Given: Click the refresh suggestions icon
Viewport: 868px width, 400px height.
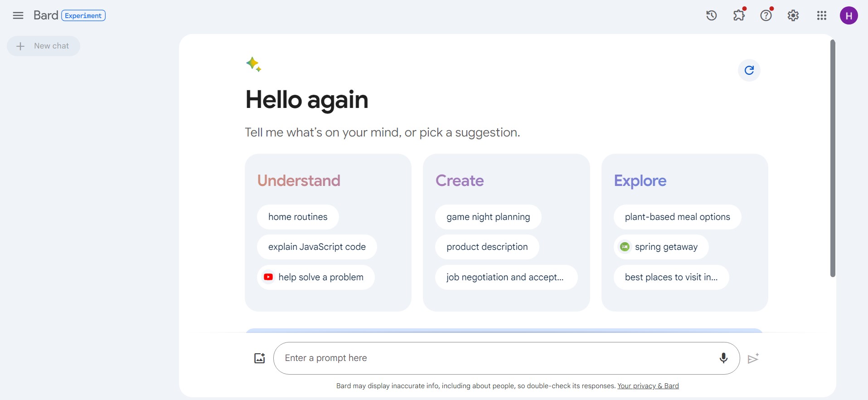Looking at the screenshot, I should [x=749, y=70].
